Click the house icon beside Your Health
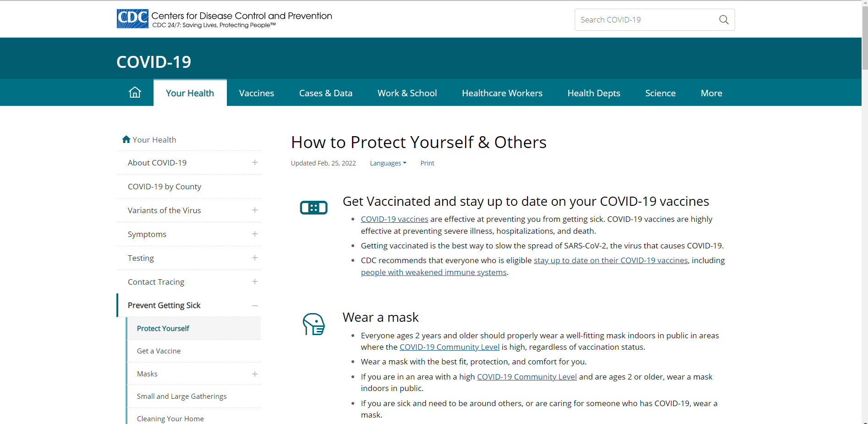This screenshot has width=868, height=424. pos(126,139)
